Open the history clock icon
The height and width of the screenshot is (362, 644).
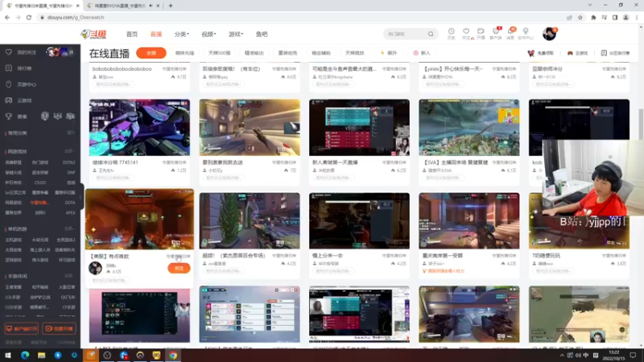[451, 34]
